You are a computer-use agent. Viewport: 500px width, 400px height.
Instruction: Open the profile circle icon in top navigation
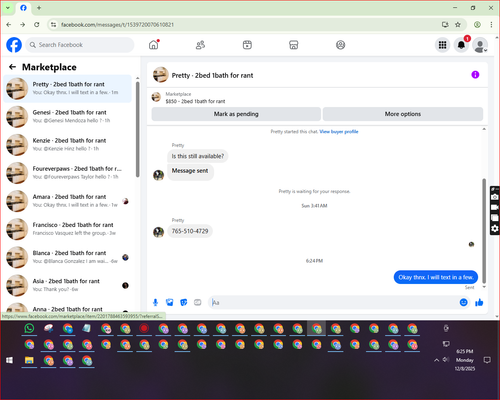tap(340, 45)
